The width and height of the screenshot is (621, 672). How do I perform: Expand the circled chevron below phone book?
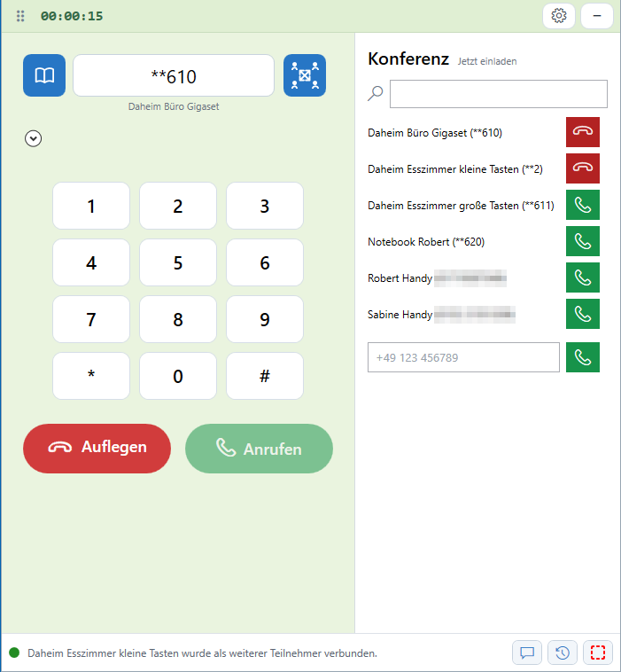point(33,138)
